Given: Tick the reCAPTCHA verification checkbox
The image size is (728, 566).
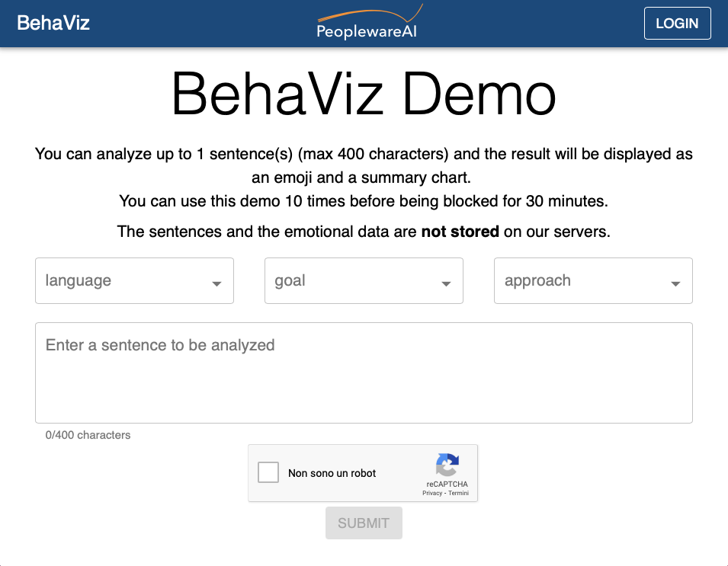Looking at the screenshot, I should pos(268,472).
